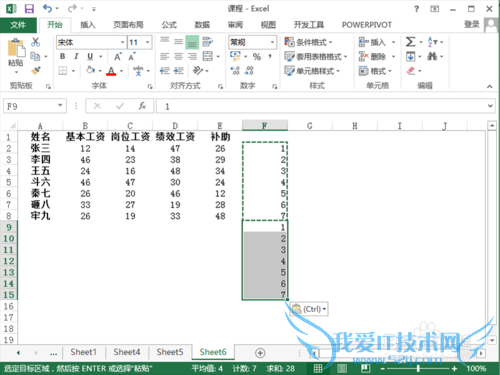500x375 pixels.
Task: Click the Find binoculars icon
Action: coord(432,56)
